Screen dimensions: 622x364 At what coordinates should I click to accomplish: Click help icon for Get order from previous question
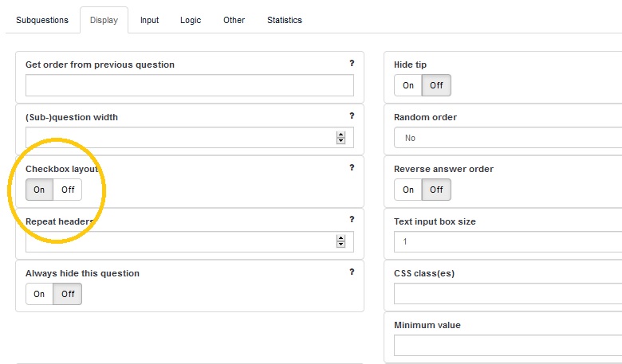click(352, 63)
